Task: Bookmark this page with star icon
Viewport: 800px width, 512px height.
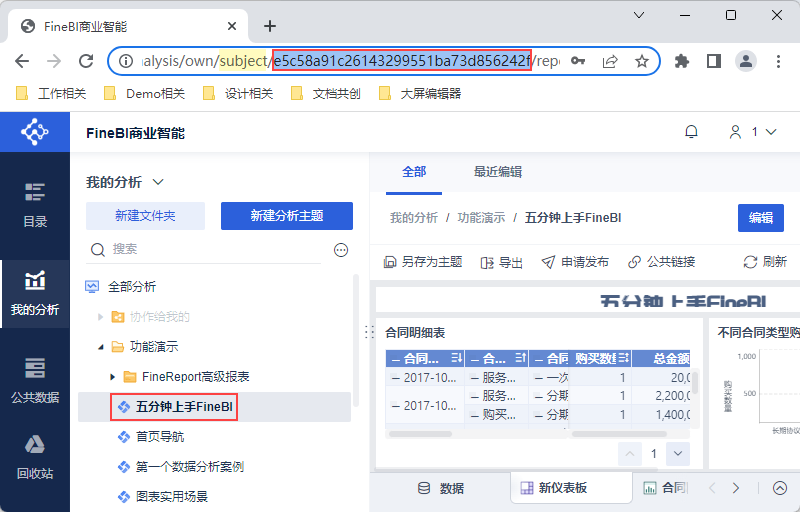Action: click(641, 61)
